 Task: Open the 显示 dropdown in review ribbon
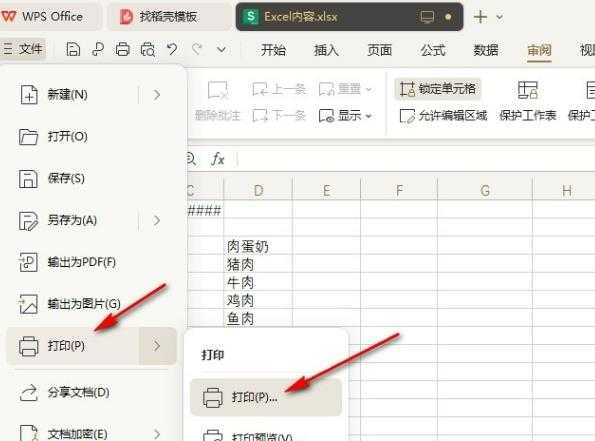(345, 115)
